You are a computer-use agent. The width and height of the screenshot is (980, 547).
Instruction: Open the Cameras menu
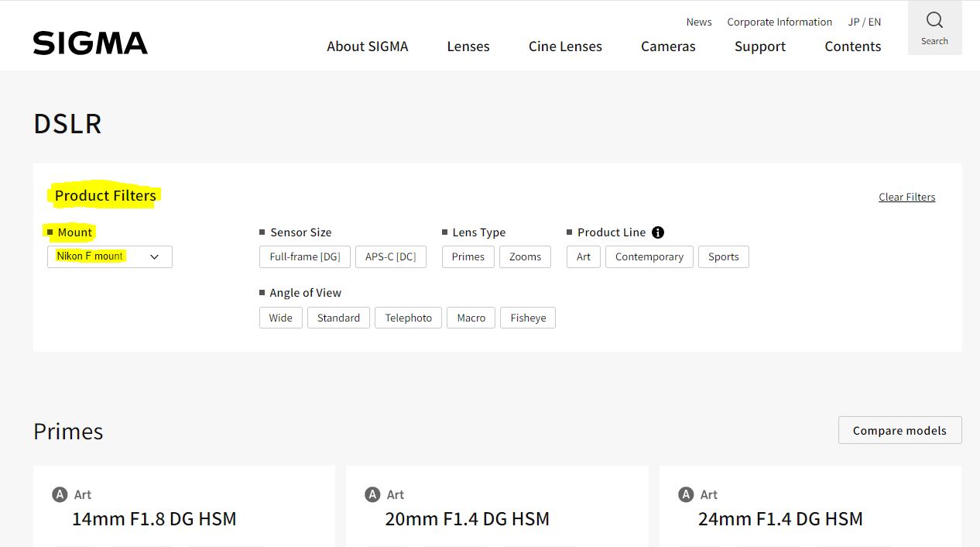coord(668,46)
